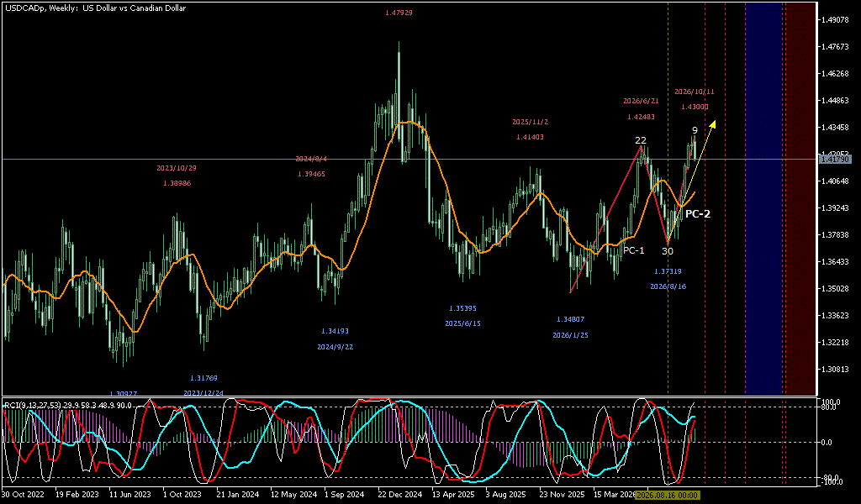Screen dimensions: 861x504
Task: Select the RCI(9,13,27,53) indicator label
Action: coord(67,405)
